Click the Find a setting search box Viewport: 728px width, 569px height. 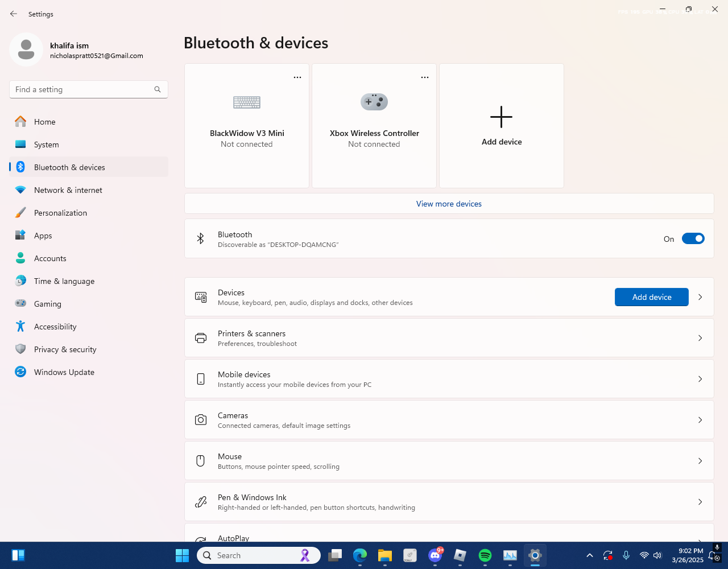point(89,89)
